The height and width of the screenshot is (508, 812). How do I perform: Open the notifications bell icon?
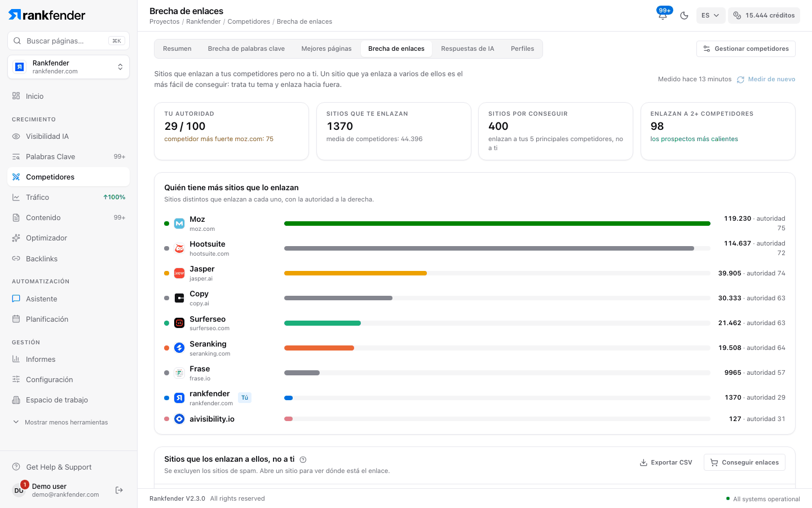663,15
